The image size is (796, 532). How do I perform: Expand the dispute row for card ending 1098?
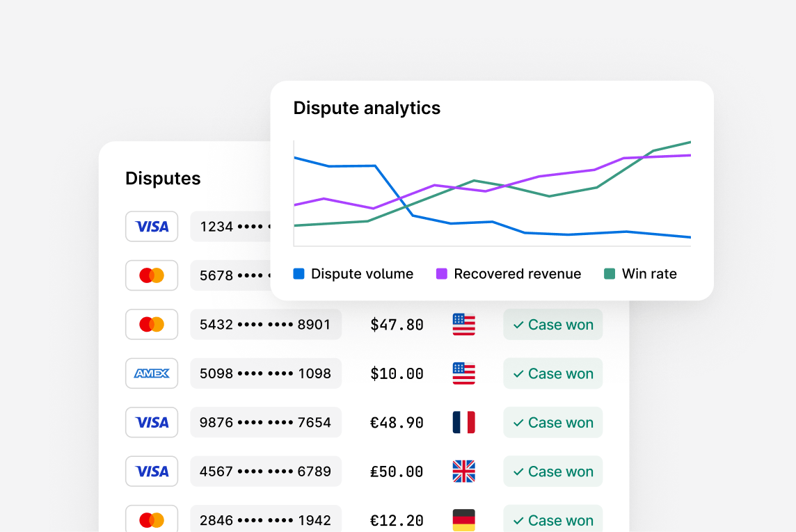pos(266,373)
